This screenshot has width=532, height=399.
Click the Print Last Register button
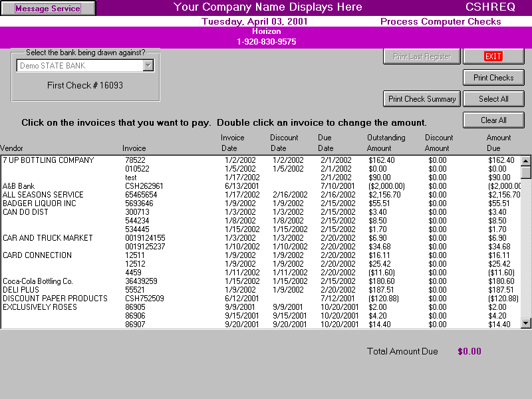pyautogui.click(x=422, y=57)
